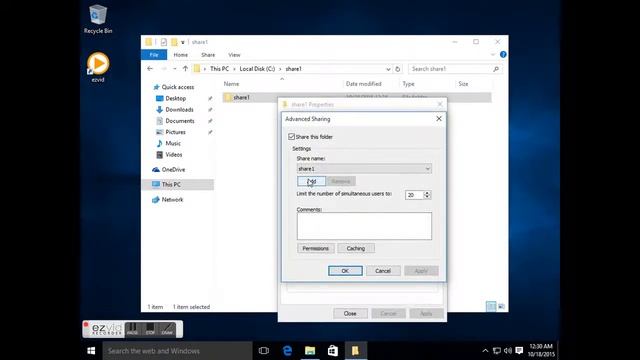
Task: Sort by the Name column header
Action: click(x=231, y=84)
